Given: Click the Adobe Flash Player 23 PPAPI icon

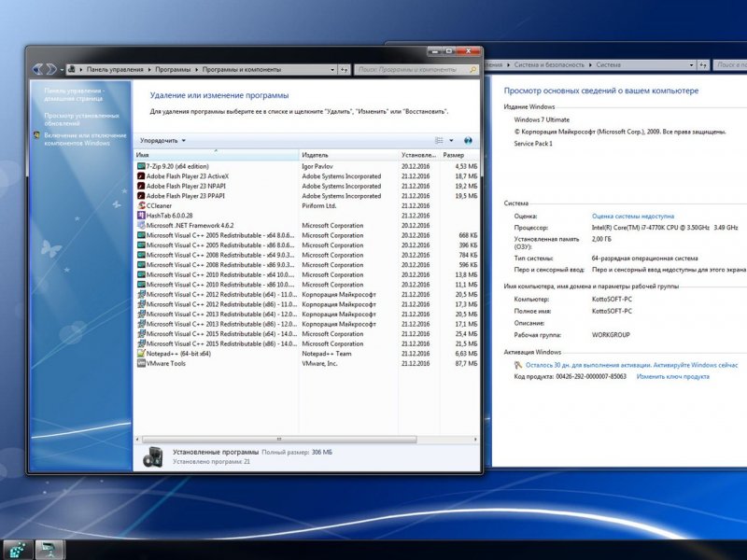Looking at the screenshot, I should [x=141, y=196].
